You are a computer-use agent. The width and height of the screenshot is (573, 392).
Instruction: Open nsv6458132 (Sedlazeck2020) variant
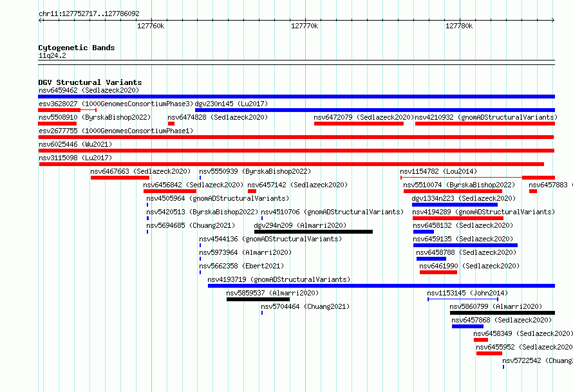463,225
